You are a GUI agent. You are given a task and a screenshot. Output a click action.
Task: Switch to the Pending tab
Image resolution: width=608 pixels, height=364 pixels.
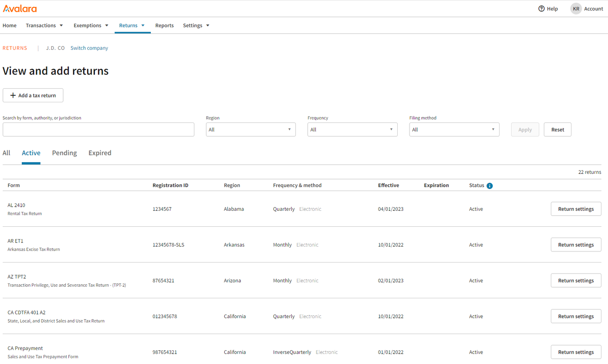pyautogui.click(x=64, y=152)
